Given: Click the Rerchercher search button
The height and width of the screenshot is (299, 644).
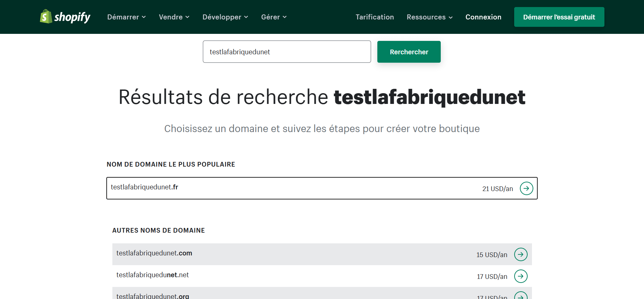Looking at the screenshot, I should pyautogui.click(x=409, y=52).
